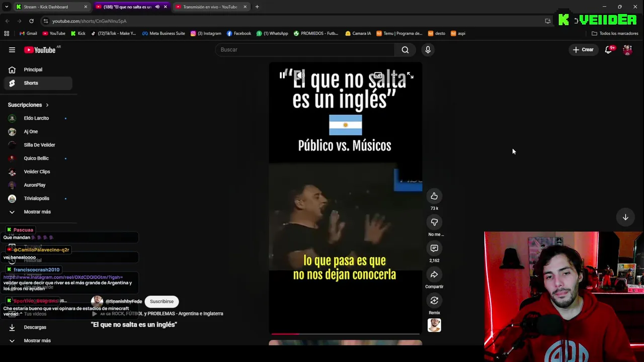Open AuronPlay subscription
Screen dimensions: 644x362
pyautogui.click(x=38, y=185)
